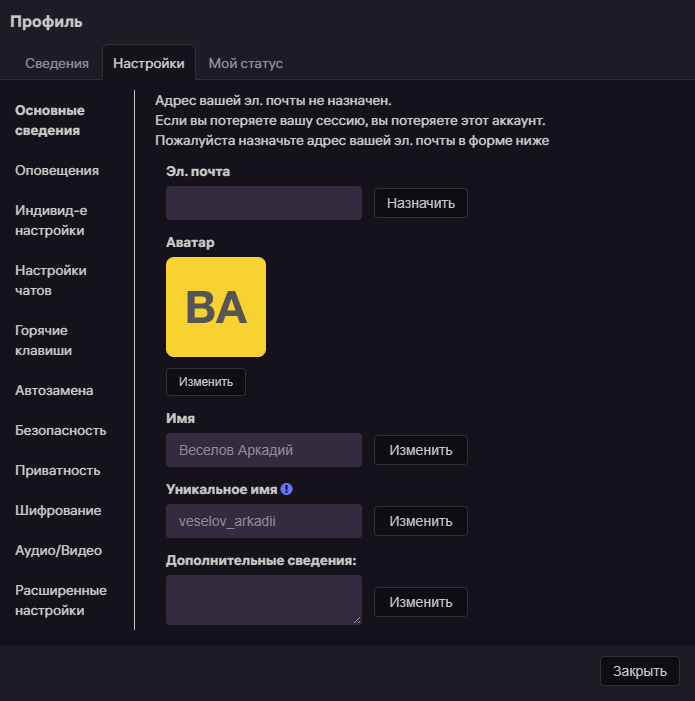This screenshot has width=695, height=701.
Task: Click Изменить next to Дополнительные сведения
Action: [x=420, y=602]
